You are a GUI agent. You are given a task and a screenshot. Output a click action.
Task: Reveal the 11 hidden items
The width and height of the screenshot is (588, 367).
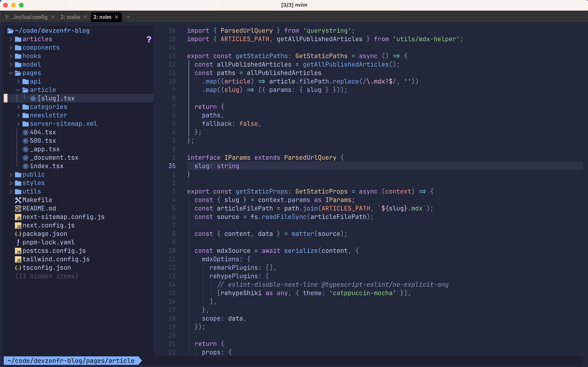(47, 276)
